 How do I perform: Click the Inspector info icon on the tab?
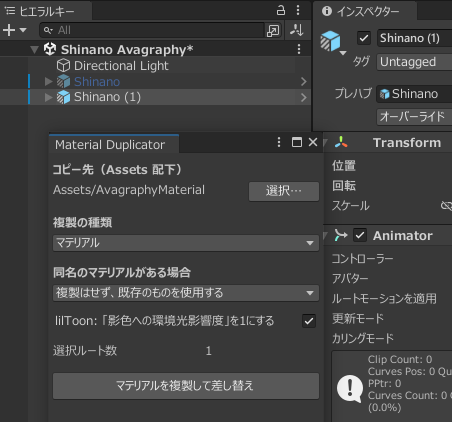pos(327,11)
